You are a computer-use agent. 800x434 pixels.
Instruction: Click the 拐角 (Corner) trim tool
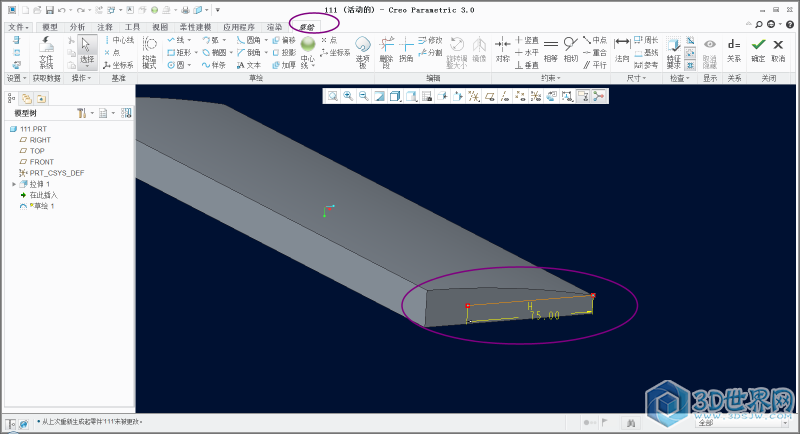click(406, 50)
